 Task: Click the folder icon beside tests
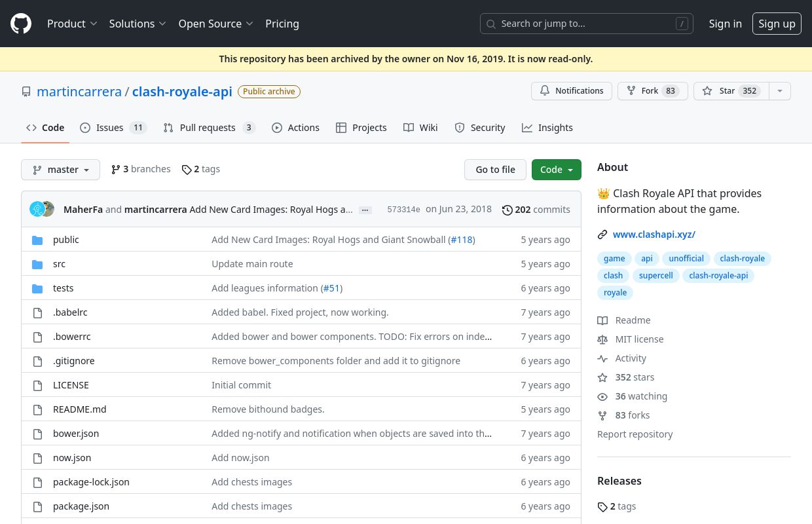37,288
